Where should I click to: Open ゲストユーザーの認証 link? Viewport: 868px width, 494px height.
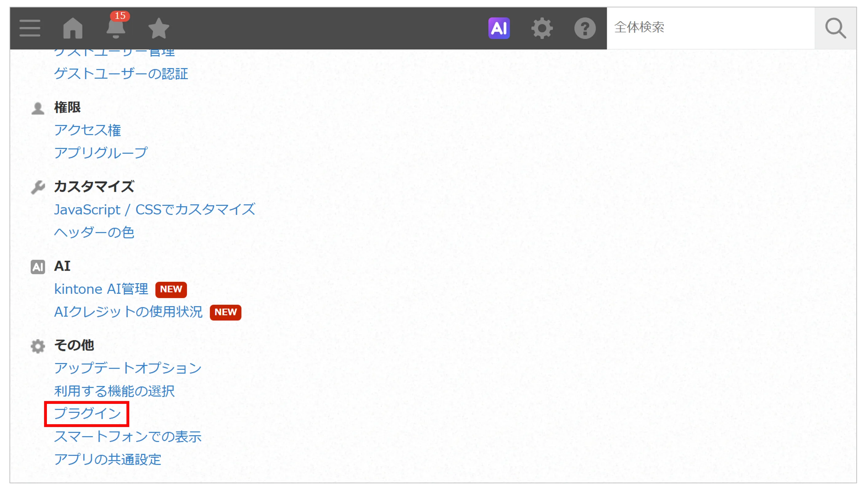[121, 73]
